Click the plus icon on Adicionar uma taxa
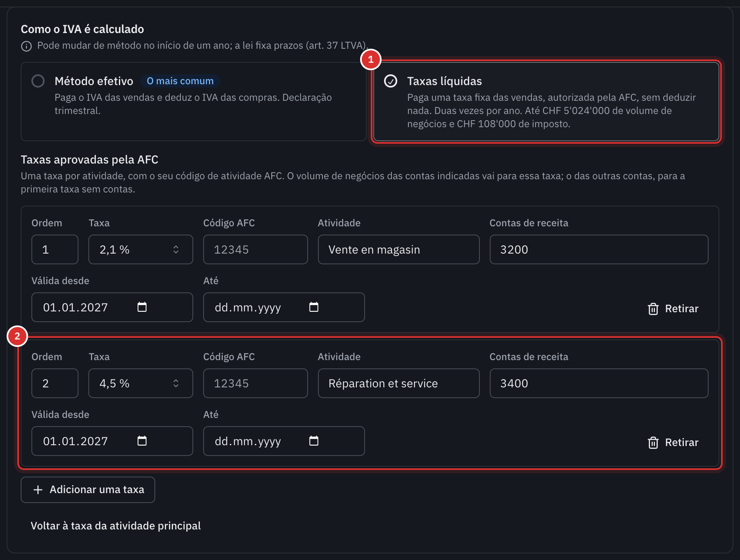 coord(38,490)
